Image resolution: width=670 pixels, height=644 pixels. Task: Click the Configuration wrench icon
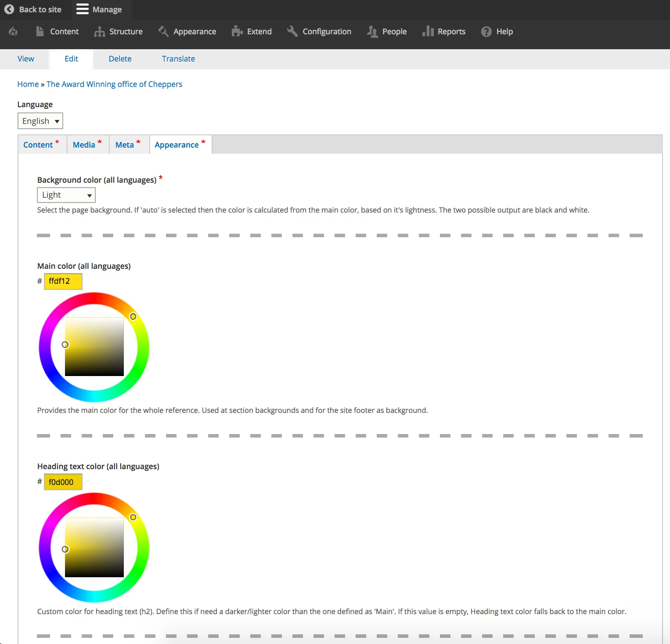click(292, 31)
